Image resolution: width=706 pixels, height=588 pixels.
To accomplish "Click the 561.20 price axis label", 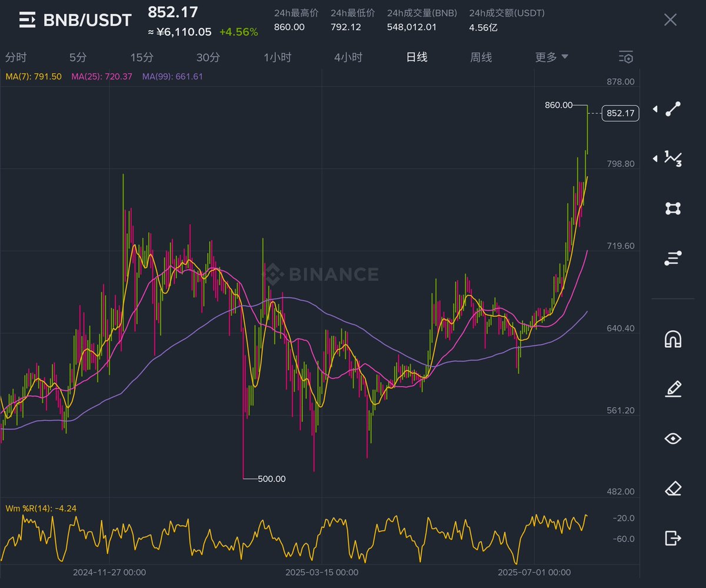I will 621,410.
